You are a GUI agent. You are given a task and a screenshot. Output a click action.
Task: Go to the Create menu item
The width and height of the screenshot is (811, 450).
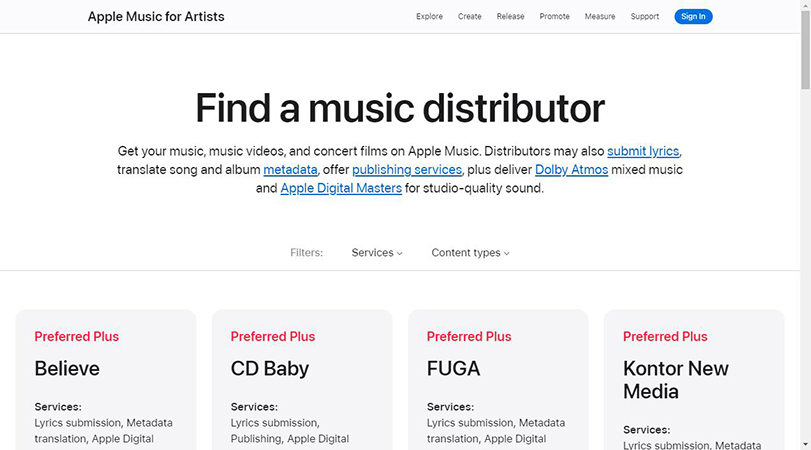470,17
